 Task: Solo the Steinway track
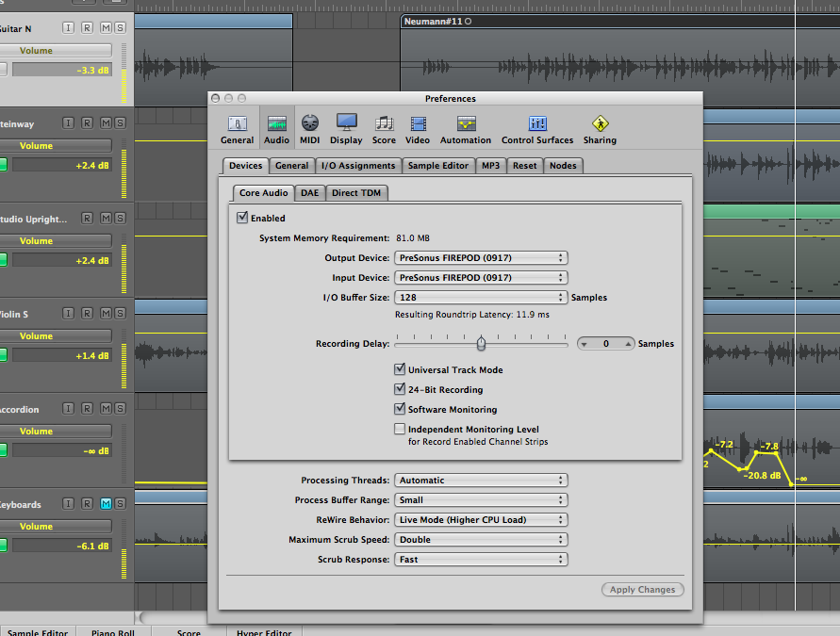point(120,123)
